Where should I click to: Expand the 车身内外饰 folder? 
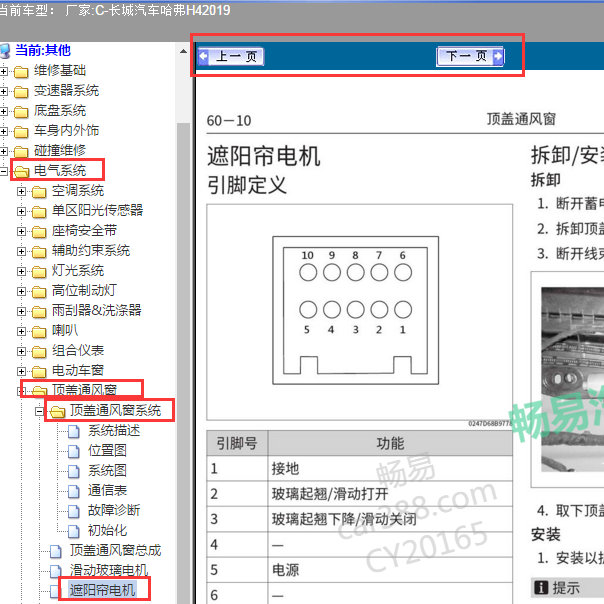tap(3, 131)
